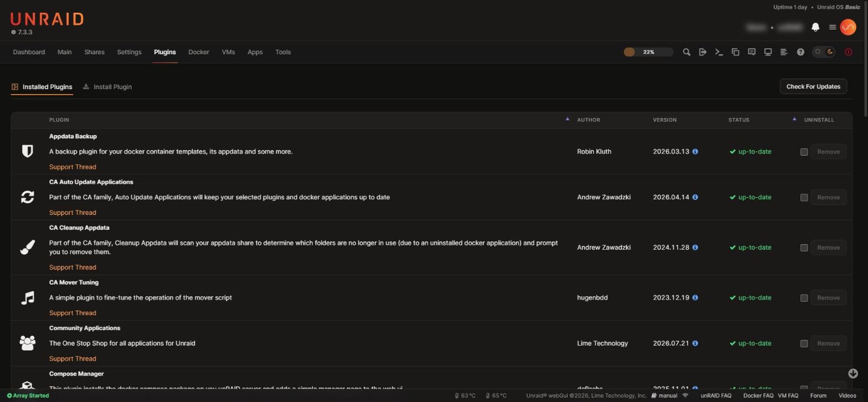Click the 22% usage progress bar
Image resolution: width=868 pixels, height=402 pixels.
pyautogui.click(x=648, y=52)
